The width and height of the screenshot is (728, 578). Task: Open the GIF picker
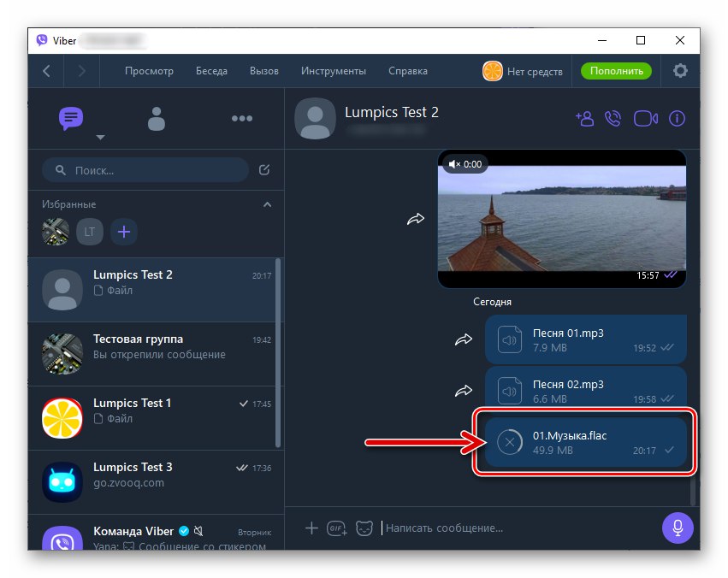click(x=336, y=528)
